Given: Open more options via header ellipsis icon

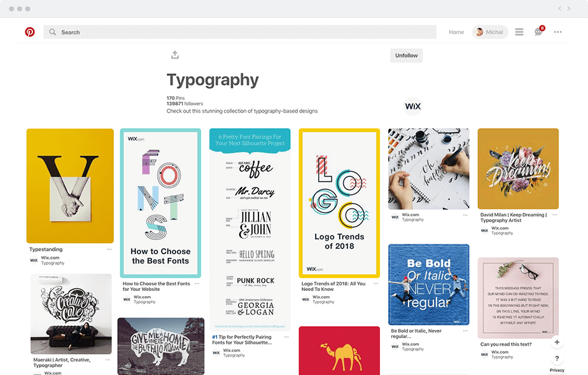Looking at the screenshot, I should pyautogui.click(x=558, y=31).
